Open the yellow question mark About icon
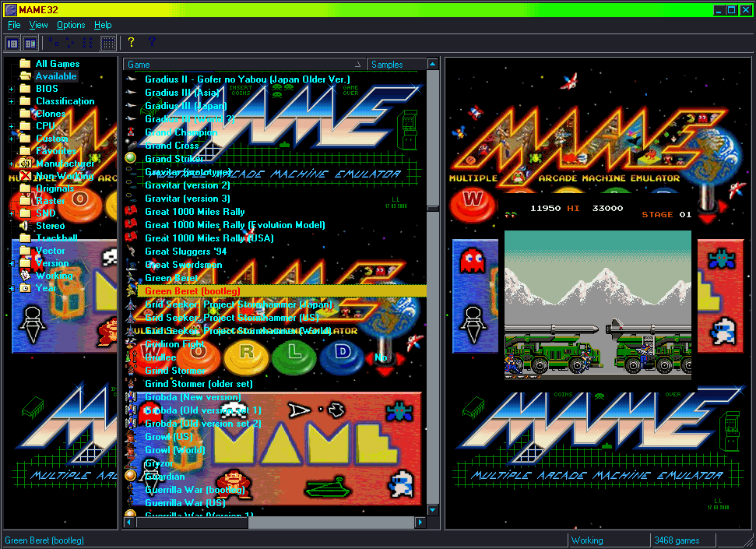Viewport: 756px width, 549px height. click(131, 43)
